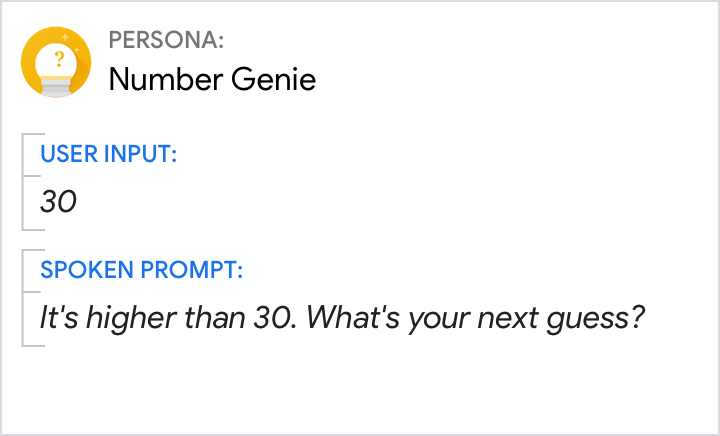The height and width of the screenshot is (436, 720).
Task: Click the user input value 30
Action: 58,201
